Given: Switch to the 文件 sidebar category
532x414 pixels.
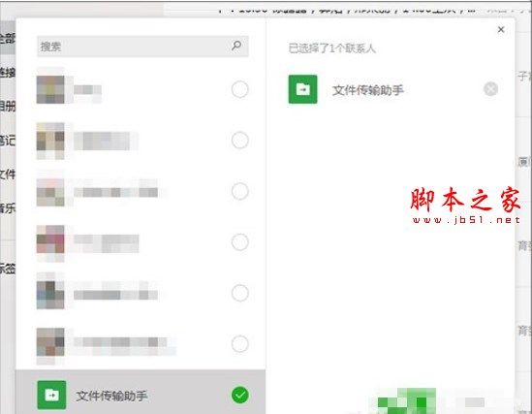Looking at the screenshot, I should pyautogui.click(x=8, y=175).
